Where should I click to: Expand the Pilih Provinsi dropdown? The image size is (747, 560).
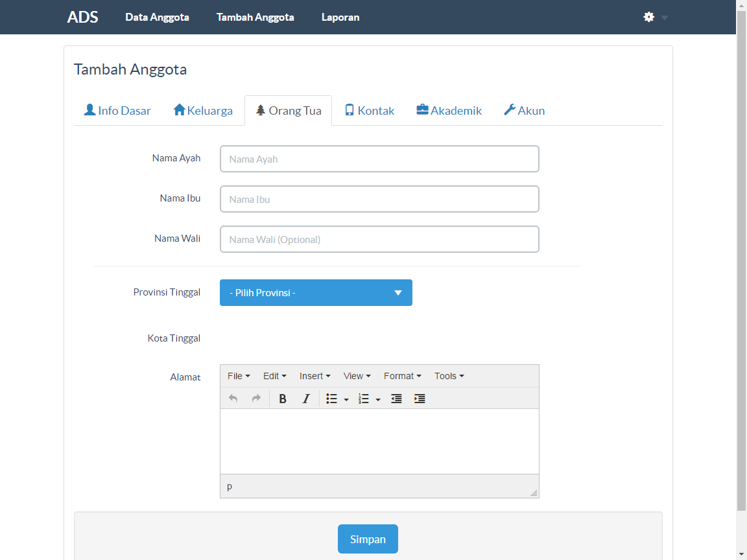316,293
